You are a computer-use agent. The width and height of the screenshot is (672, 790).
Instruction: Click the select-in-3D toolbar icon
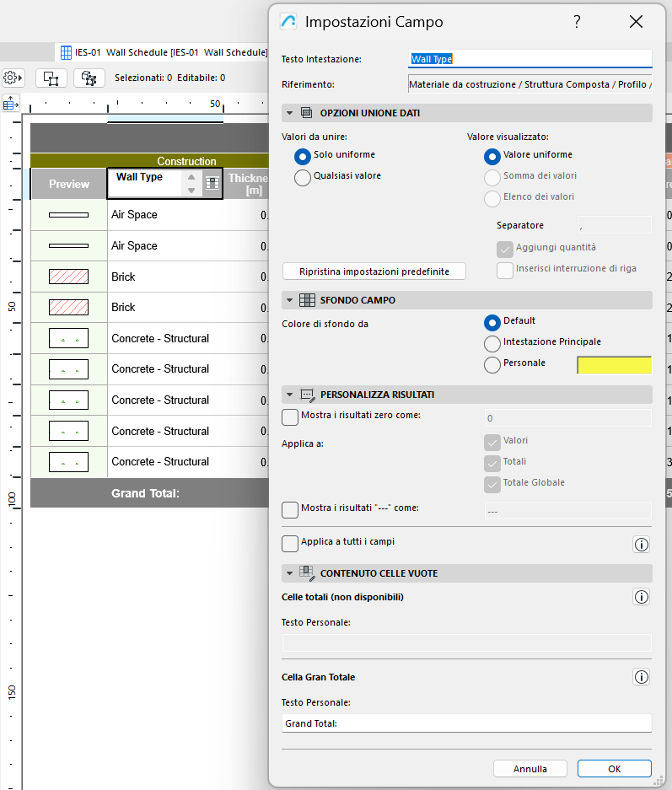pos(89,78)
